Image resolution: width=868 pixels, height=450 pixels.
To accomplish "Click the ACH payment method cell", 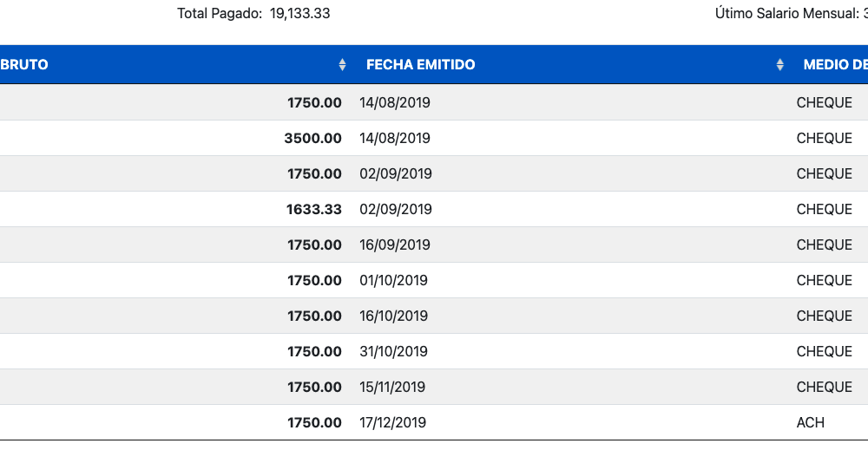I will click(x=811, y=423).
